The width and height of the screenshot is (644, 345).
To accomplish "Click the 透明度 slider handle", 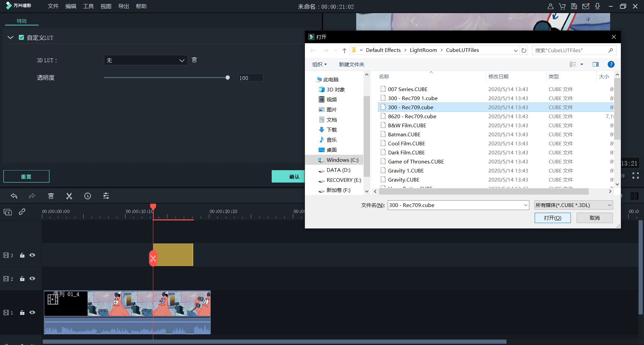I will [x=228, y=78].
